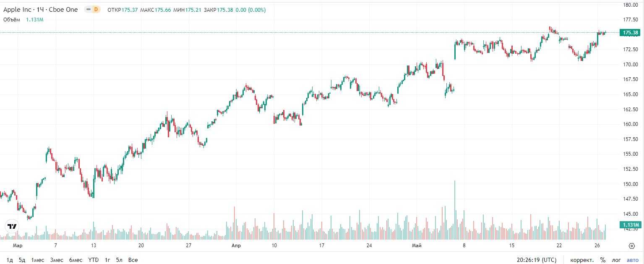Show all data with "Все" range
The height and width of the screenshot is (264, 644).
coord(133,260)
